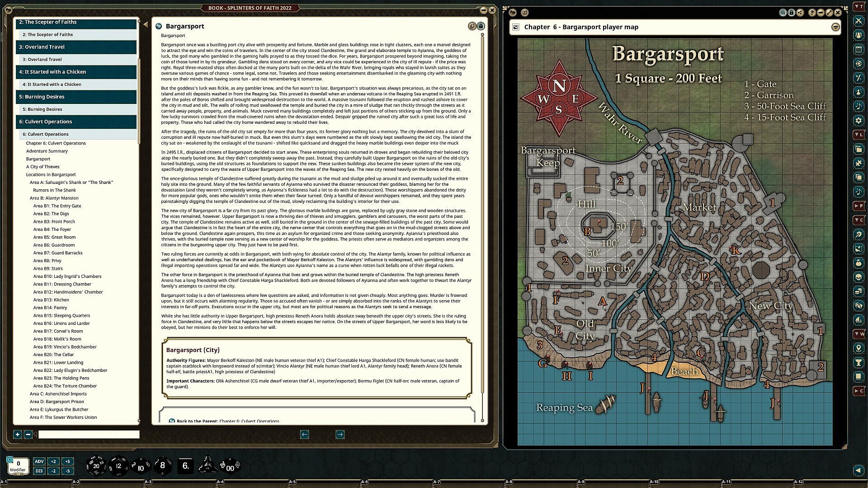The image size is (868, 488).
Task: Click the d12 die icon
Action: [118, 465]
